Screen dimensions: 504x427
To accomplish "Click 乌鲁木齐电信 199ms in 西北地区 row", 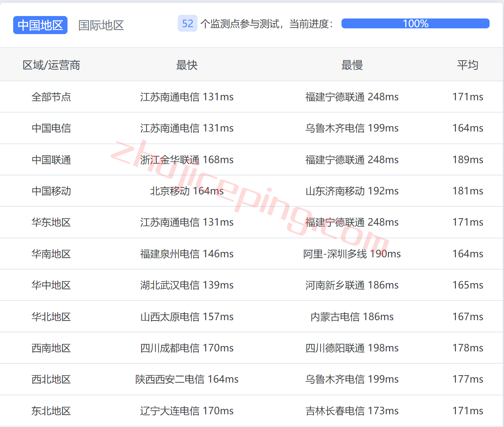I will [x=352, y=379].
